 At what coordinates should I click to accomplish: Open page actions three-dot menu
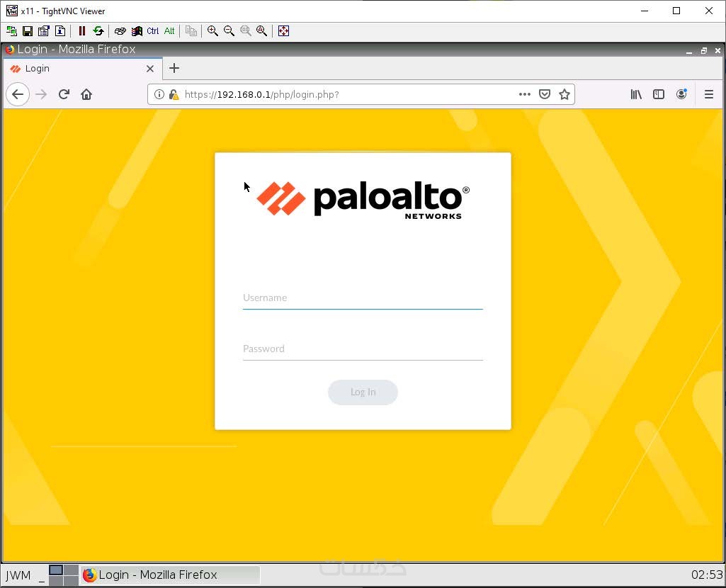[525, 94]
